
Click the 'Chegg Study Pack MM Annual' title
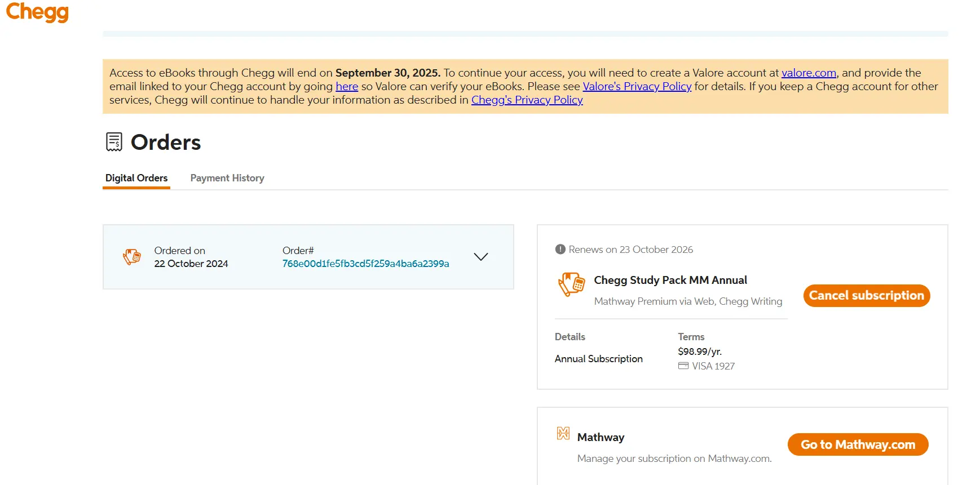pyautogui.click(x=670, y=280)
